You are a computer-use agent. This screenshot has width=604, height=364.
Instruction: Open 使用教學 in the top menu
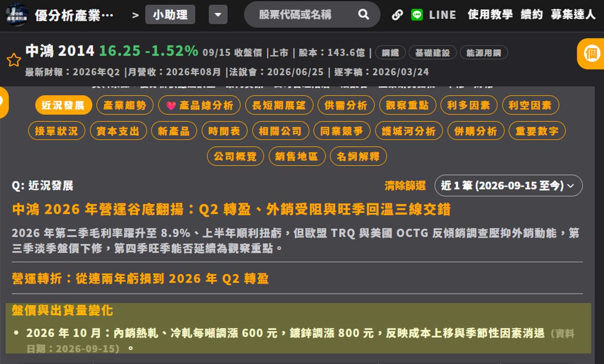(490, 15)
